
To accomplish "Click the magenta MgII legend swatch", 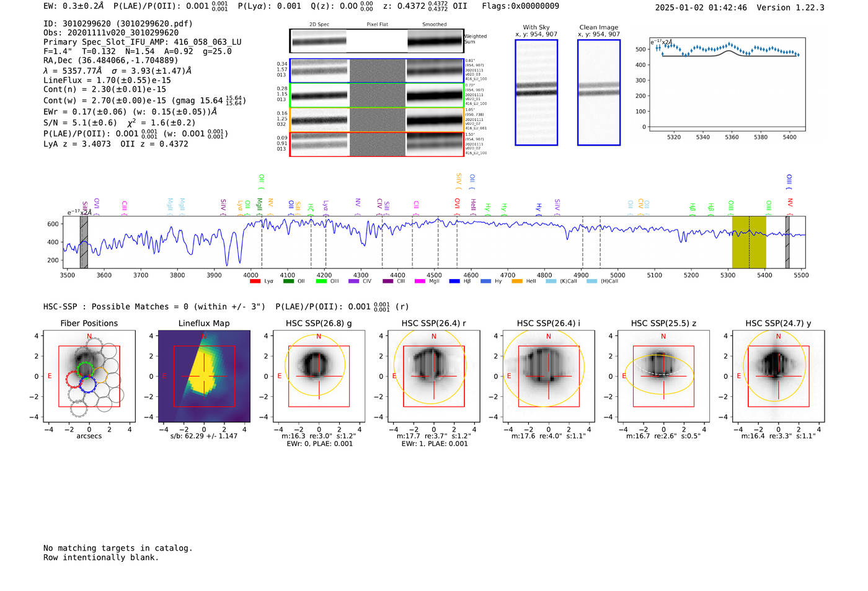I will (x=420, y=282).
